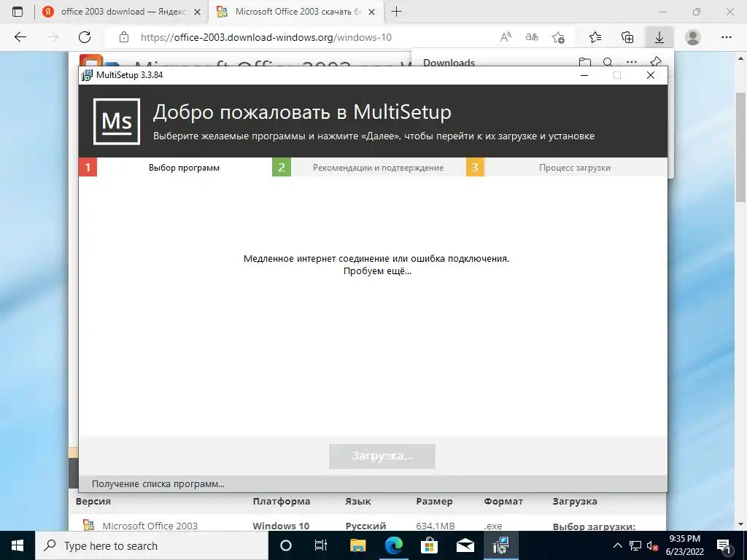The image size is (747, 560).
Task: Open Edge Settings and more menu
Action: pos(727,37)
